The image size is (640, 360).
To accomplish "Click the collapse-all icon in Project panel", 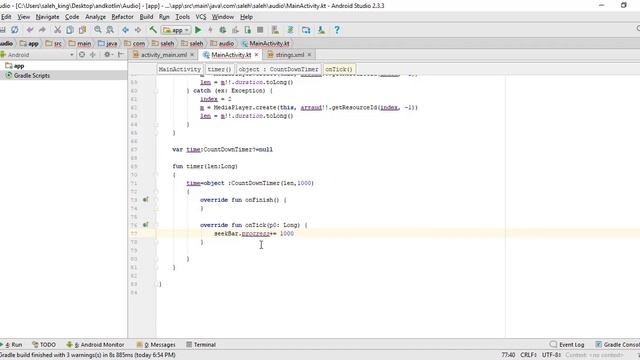I will [x=93, y=55].
